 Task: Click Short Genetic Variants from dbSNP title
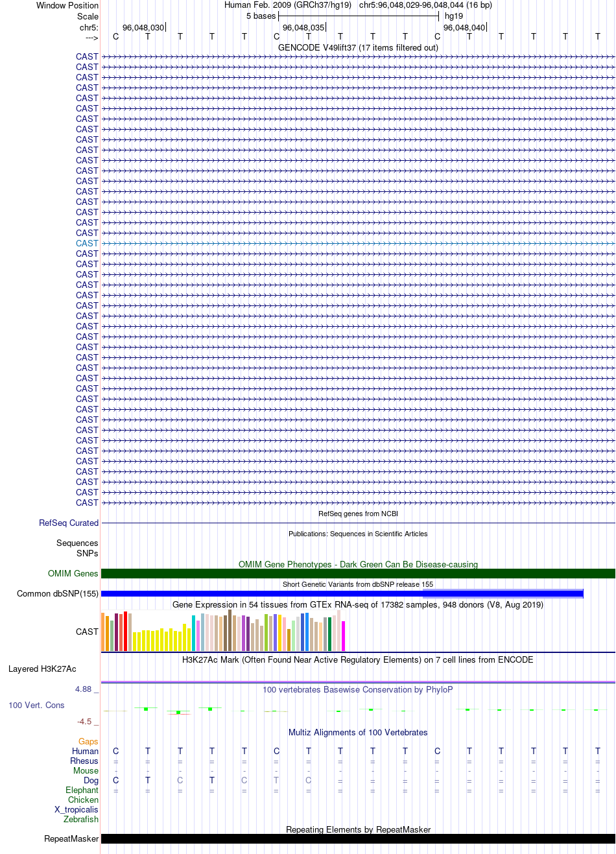tap(358, 584)
